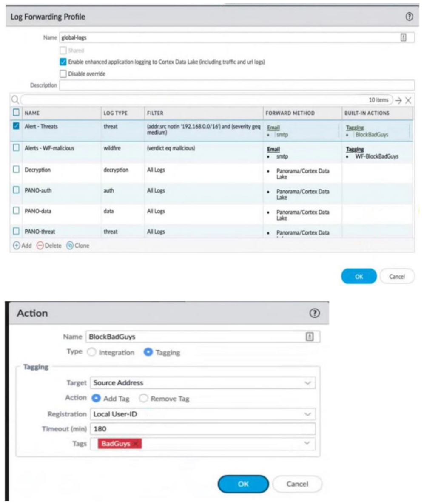424x504 pixels.
Task: Select the Integration type radio button
Action: point(91,352)
